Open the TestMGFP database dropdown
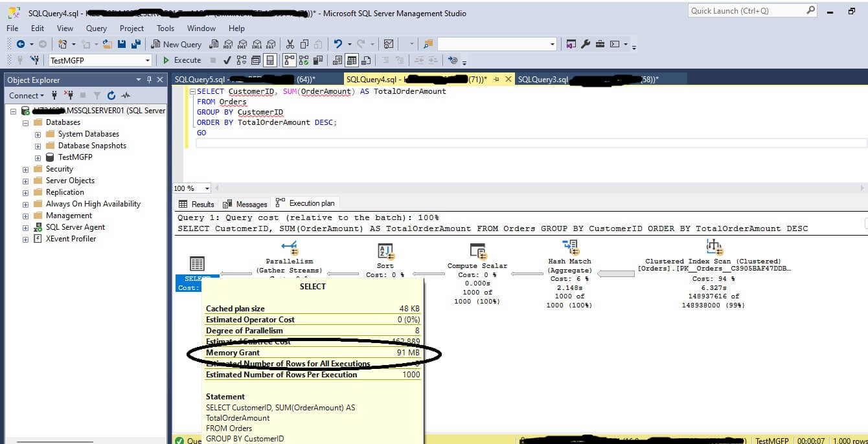868x444 pixels. (148, 60)
